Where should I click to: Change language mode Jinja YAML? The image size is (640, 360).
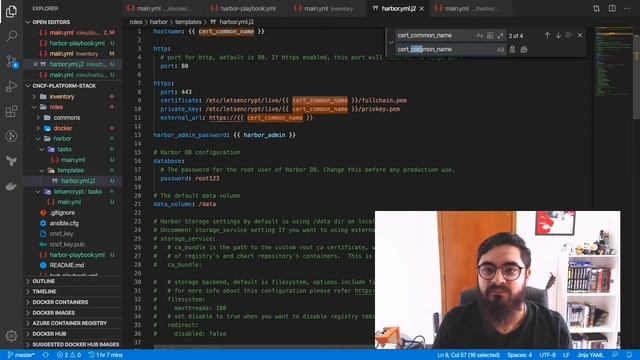(590, 355)
